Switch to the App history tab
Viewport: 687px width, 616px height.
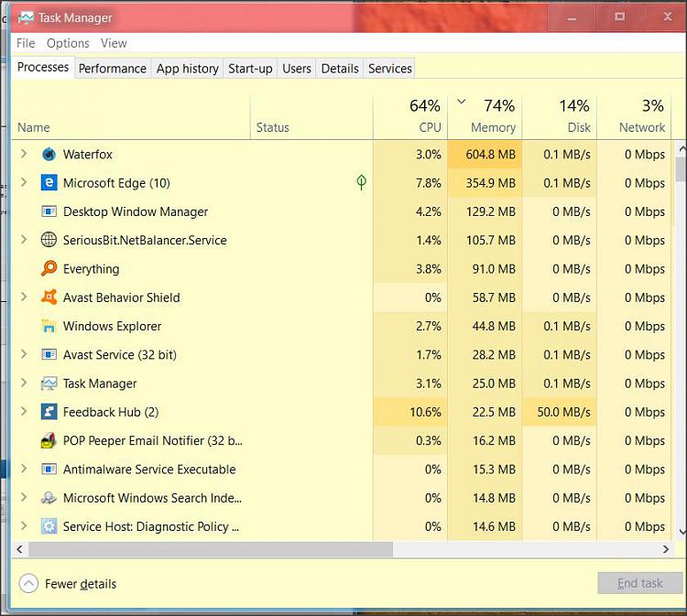pyautogui.click(x=187, y=69)
